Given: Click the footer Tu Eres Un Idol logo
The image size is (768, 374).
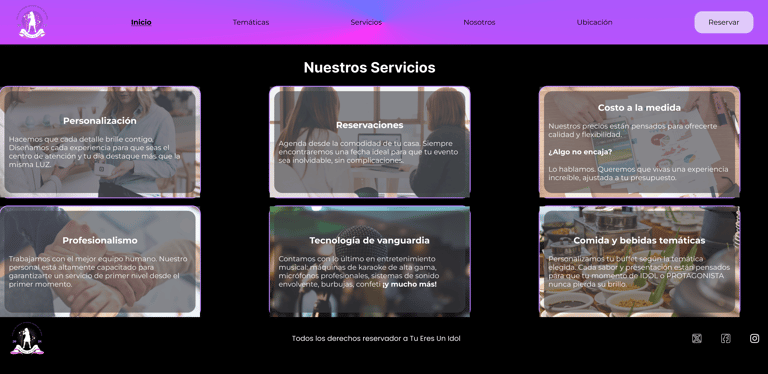Looking at the screenshot, I should point(27,338).
